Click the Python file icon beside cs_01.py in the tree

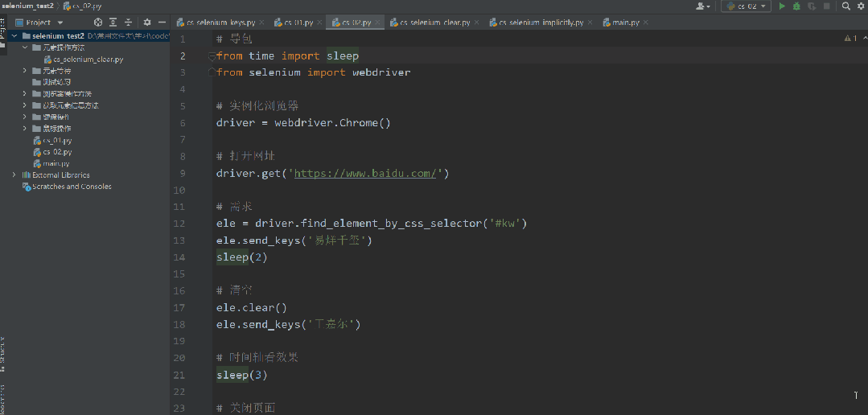coord(37,141)
